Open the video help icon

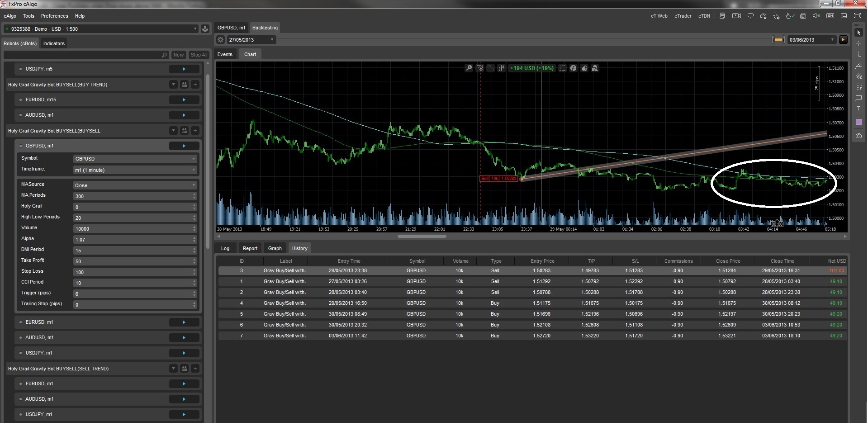click(737, 16)
